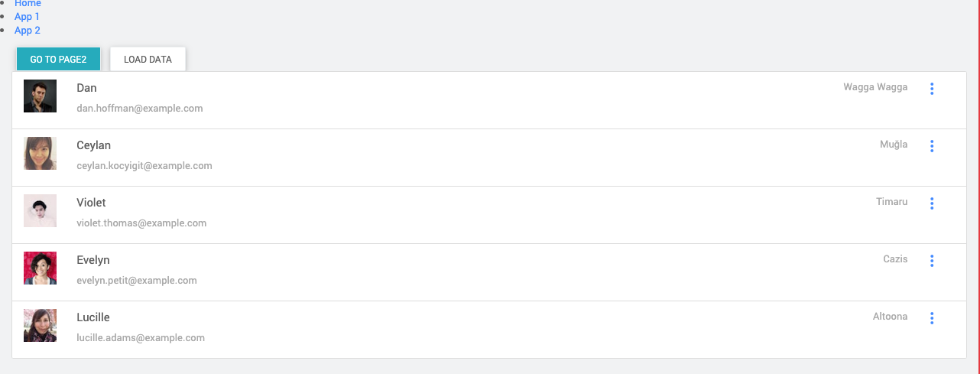The height and width of the screenshot is (374, 980).
Task: Click the email ceylan.kocyigit@example.com
Action: pos(144,166)
